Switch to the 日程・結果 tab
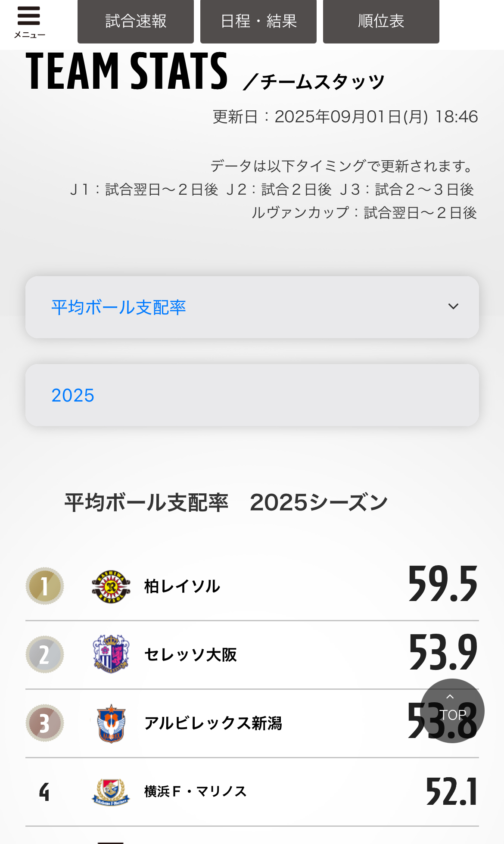This screenshot has width=504, height=844. pyautogui.click(x=258, y=22)
